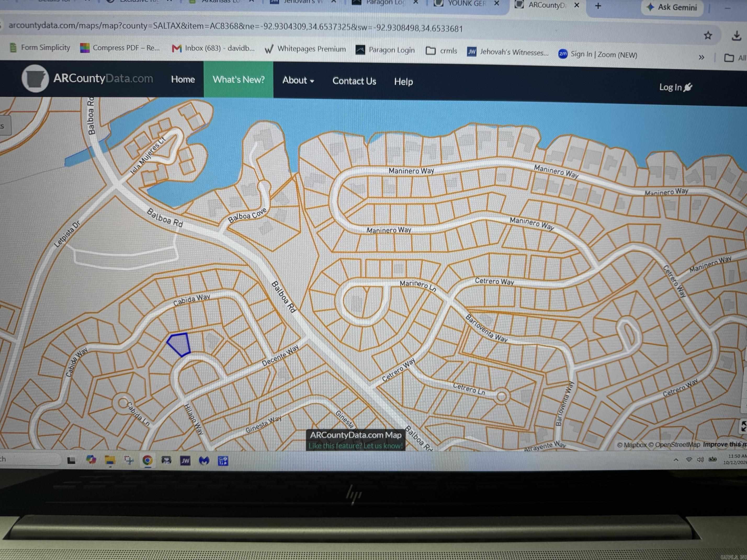
Task: Open the Wi-Fi network tray icon
Action: tap(689, 459)
